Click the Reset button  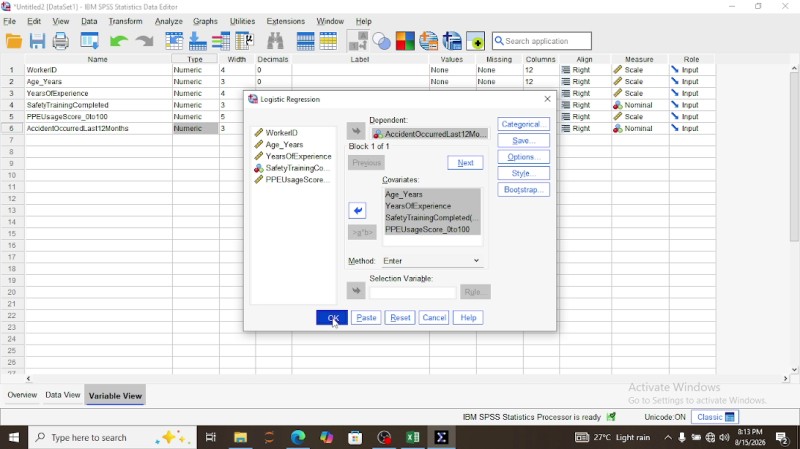click(x=400, y=317)
